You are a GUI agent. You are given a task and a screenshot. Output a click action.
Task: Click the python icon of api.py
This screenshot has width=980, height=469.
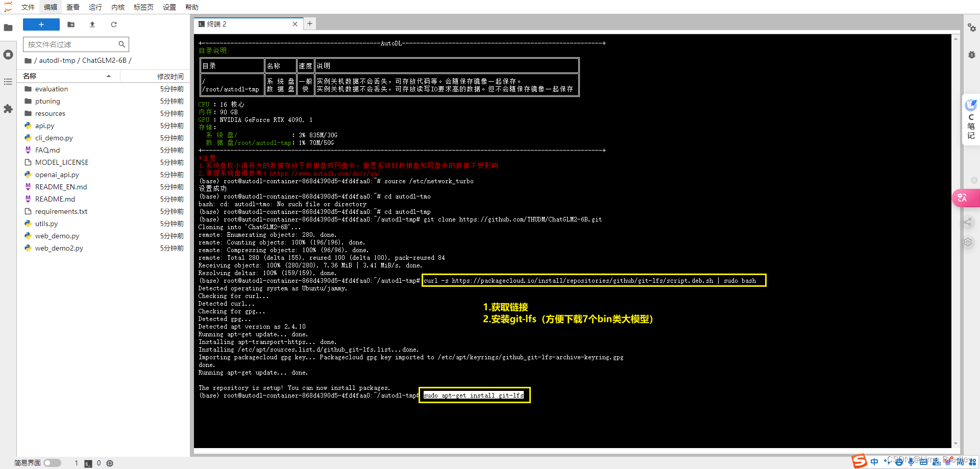28,126
